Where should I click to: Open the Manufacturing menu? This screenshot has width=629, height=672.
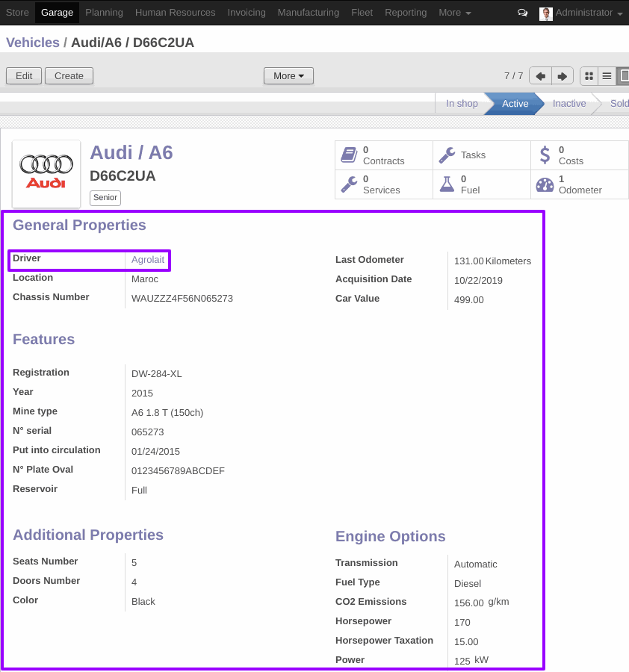pyautogui.click(x=309, y=13)
